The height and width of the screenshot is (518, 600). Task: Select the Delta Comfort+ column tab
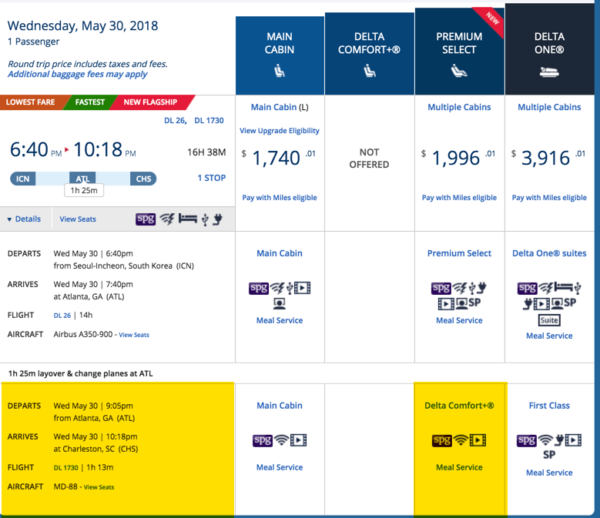coord(369,54)
